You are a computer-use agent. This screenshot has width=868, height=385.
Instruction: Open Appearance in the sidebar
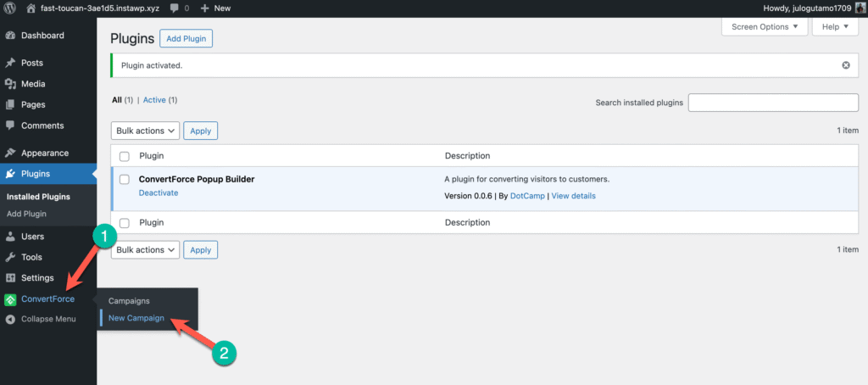(x=45, y=153)
